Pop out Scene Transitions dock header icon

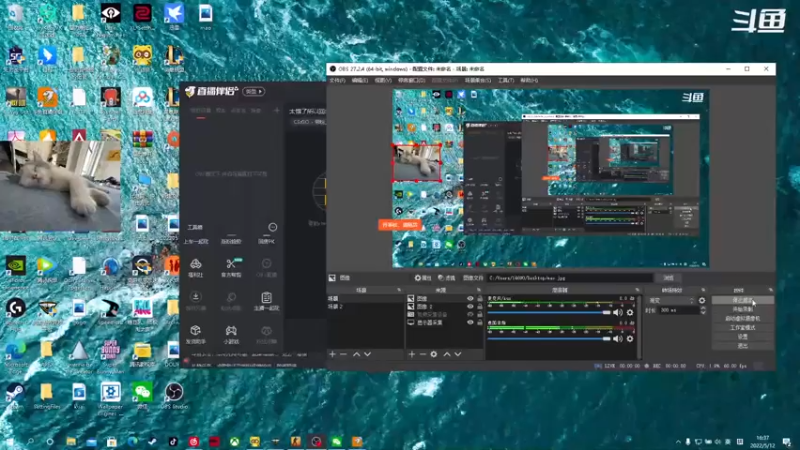click(x=703, y=290)
